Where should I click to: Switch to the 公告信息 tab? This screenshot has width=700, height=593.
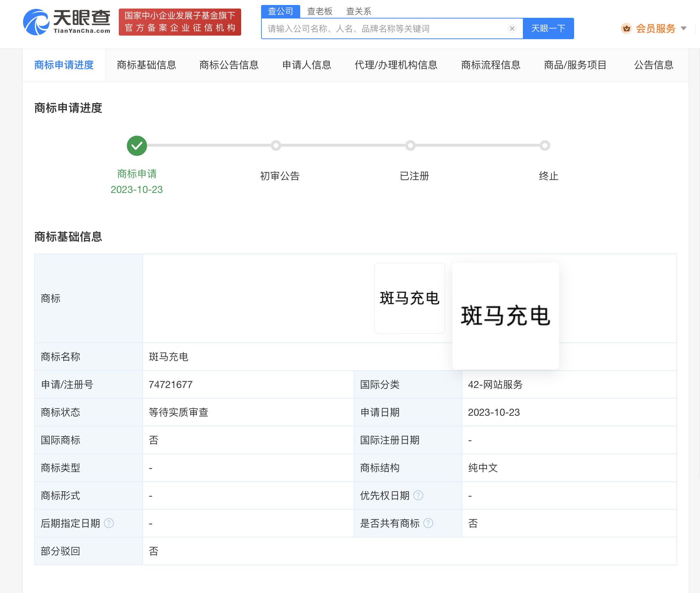coord(654,65)
